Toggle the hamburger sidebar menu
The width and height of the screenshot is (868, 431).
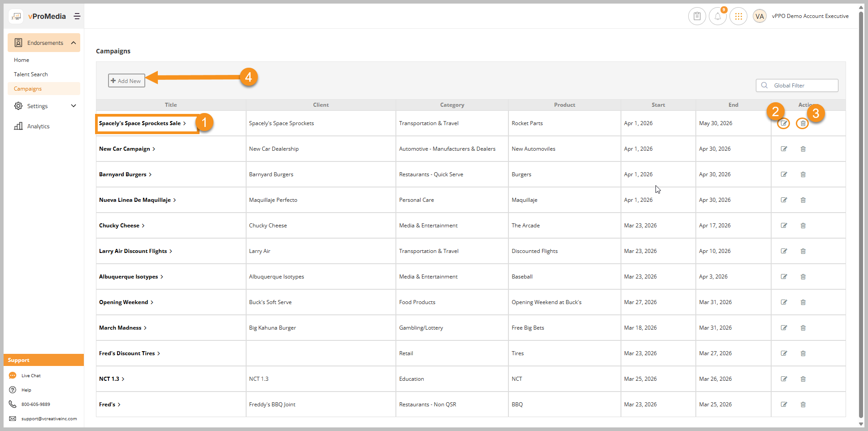click(77, 16)
